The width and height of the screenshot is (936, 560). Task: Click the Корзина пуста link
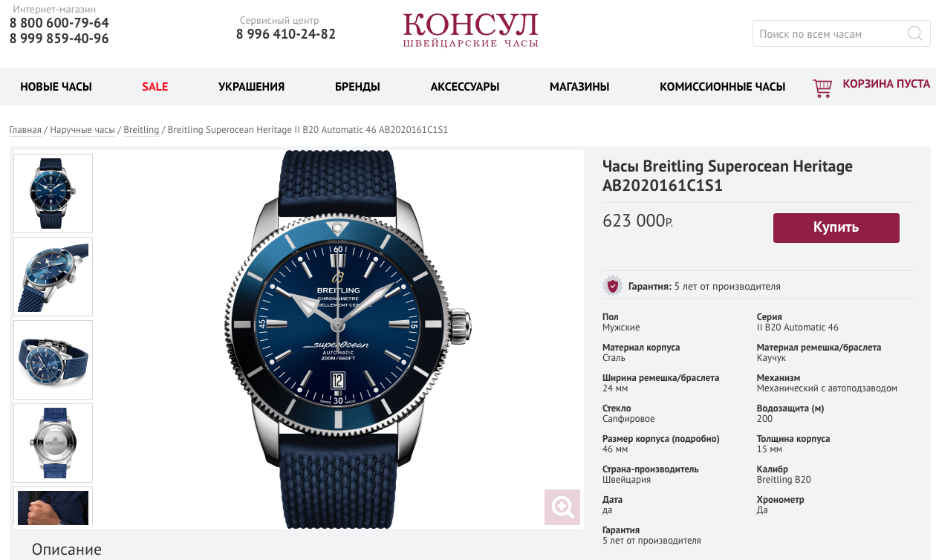point(886,84)
